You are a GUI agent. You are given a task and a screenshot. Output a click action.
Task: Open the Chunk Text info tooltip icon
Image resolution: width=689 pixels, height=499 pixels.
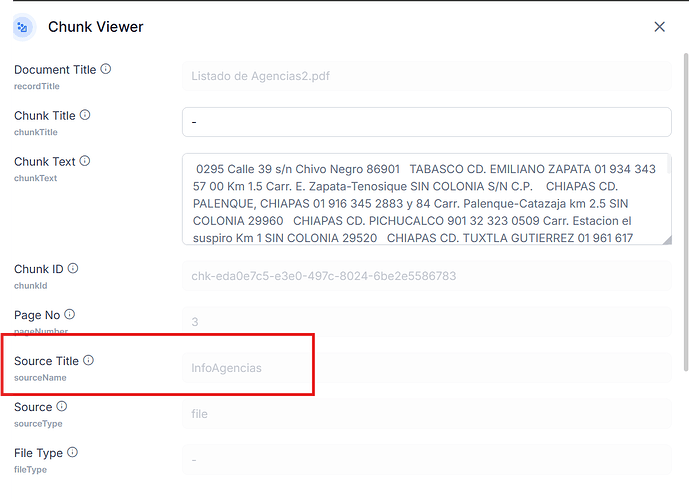point(85,161)
